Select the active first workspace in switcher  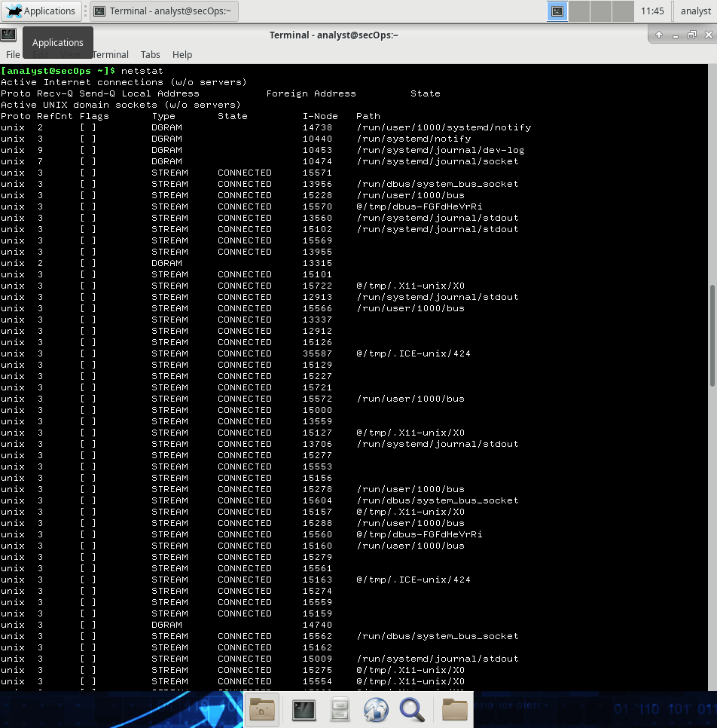[x=557, y=11]
